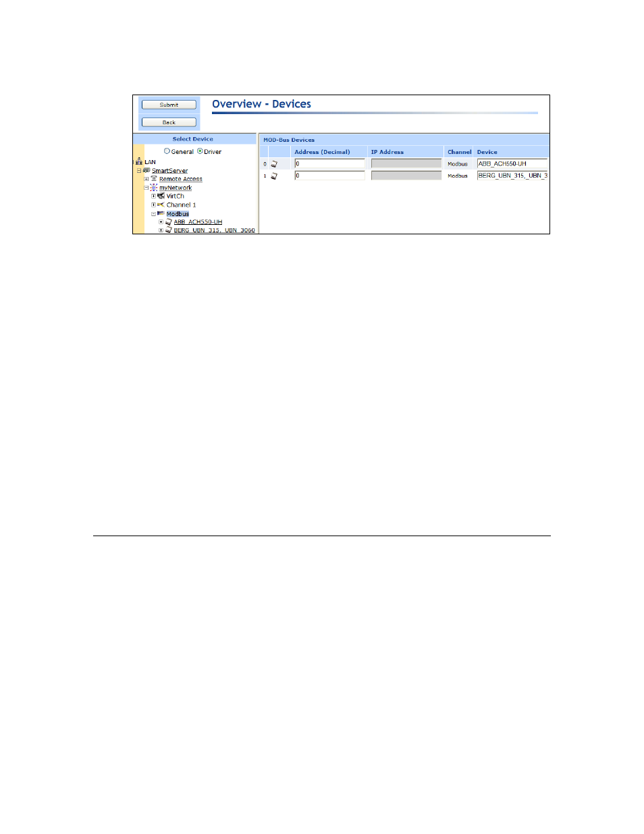This screenshot has height=834, width=644.
Task: Click the Channel column header
Action: click(x=459, y=152)
